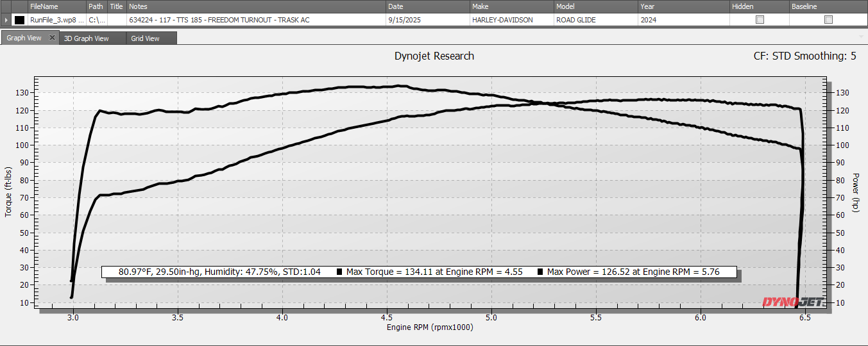Sort by the Model column header
Screen dimensions: 868x346
point(595,6)
